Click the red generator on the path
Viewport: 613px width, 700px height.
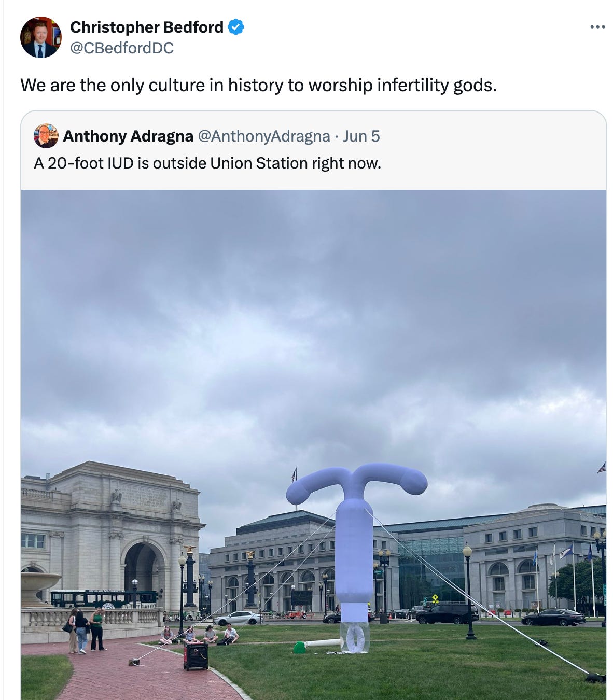[x=196, y=656]
